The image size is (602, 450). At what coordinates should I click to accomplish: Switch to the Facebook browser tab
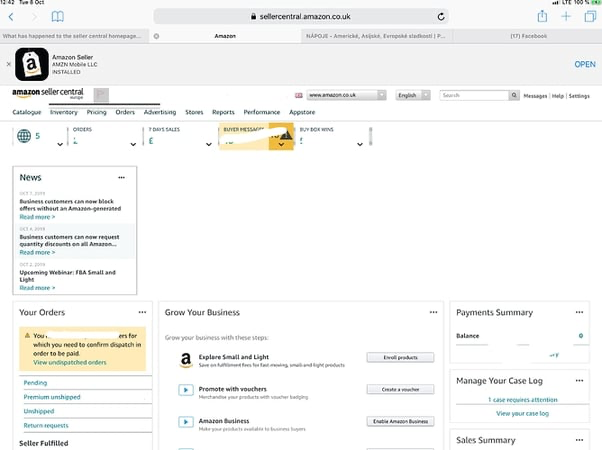[x=528, y=36]
